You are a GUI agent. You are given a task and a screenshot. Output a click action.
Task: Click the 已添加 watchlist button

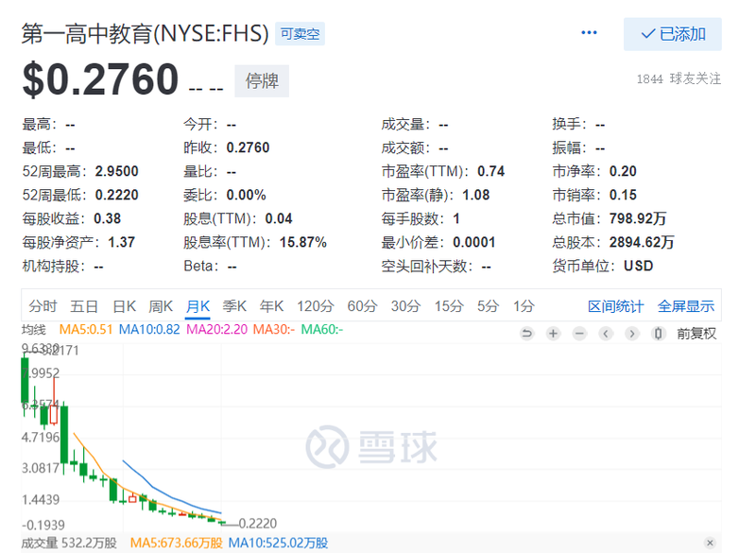[x=673, y=34]
